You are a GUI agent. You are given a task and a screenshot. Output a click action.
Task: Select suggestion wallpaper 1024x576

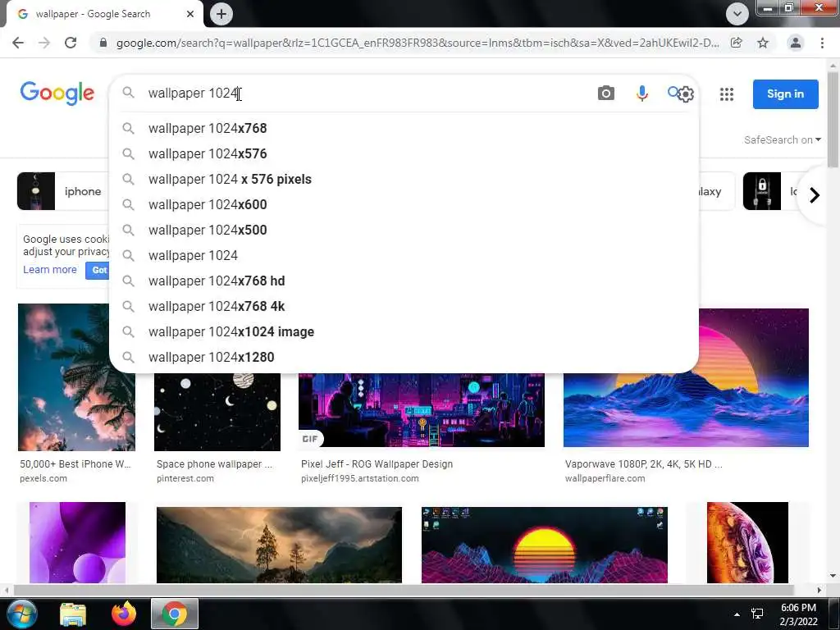(404, 153)
